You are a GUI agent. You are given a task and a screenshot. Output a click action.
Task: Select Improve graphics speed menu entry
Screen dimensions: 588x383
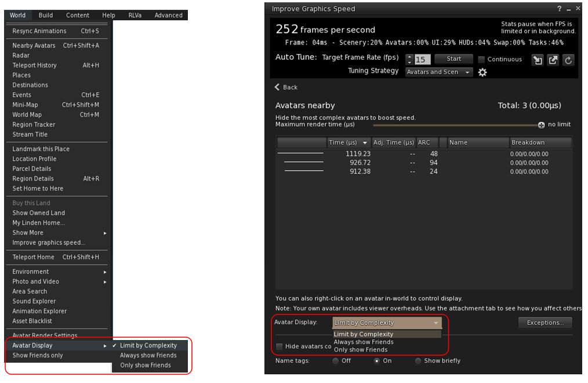point(49,243)
